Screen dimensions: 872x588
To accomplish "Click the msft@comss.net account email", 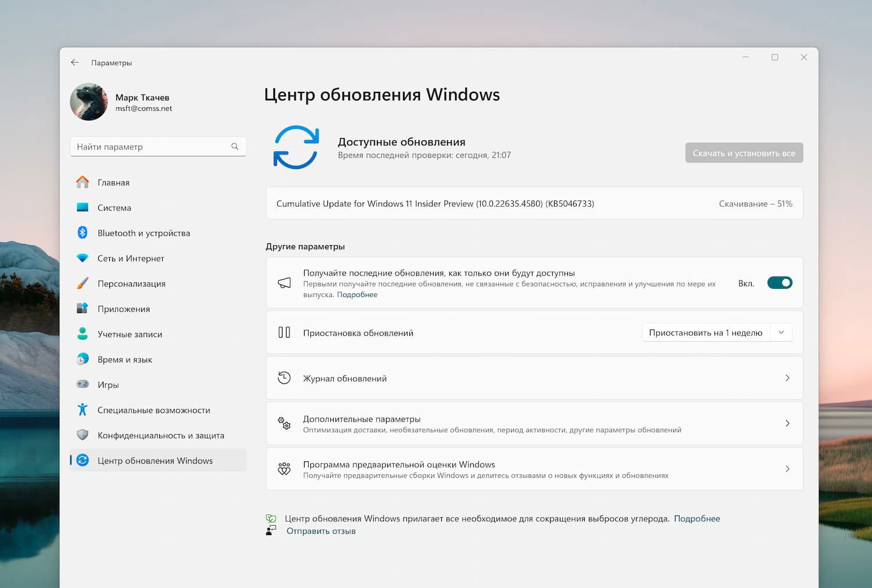I will pos(144,108).
